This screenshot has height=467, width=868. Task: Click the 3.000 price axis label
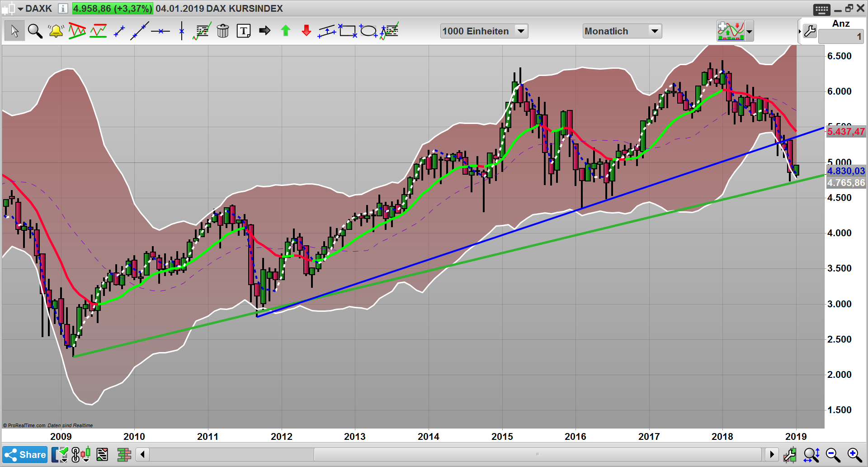[x=839, y=304]
